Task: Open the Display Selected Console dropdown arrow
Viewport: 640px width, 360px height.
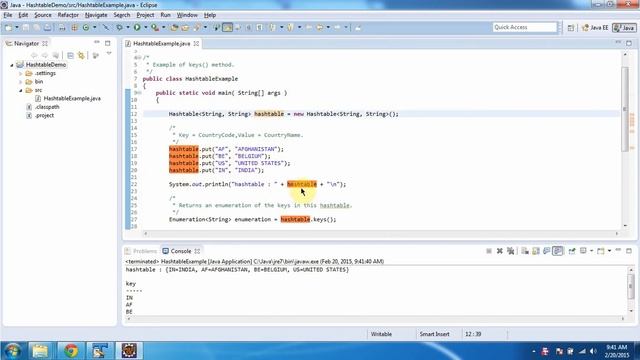Action: (x=591, y=251)
